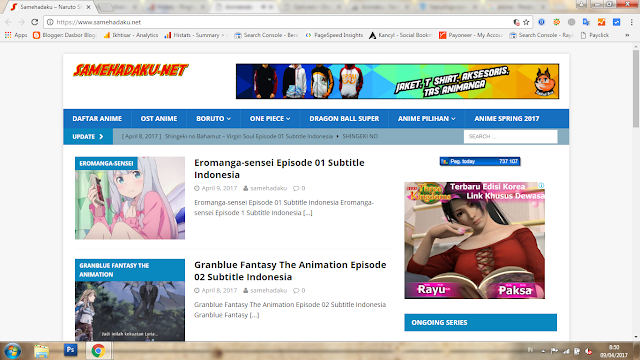The height and width of the screenshot is (360, 640).
Task: Open Payoneer - My Account bookmark
Action: (471, 35)
